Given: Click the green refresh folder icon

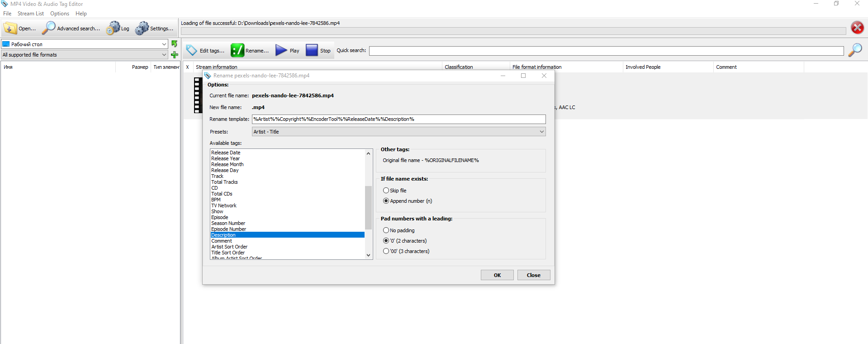Looking at the screenshot, I should (174, 44).
